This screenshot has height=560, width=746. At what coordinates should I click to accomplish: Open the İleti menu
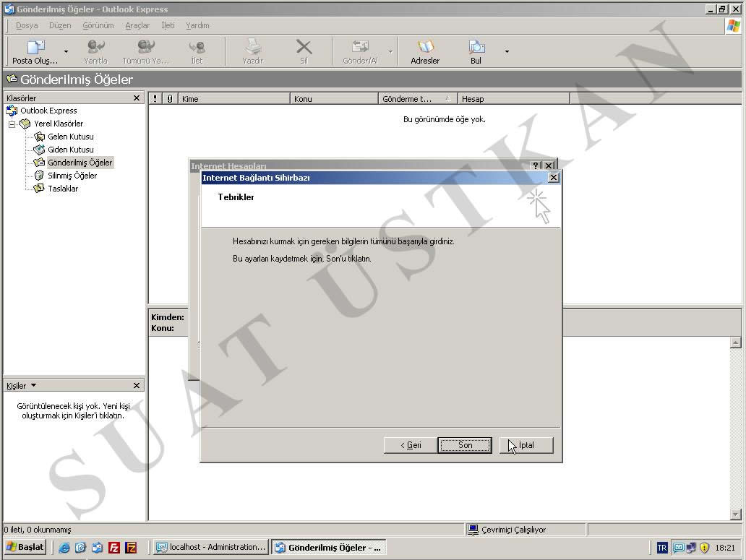(168, 26)
